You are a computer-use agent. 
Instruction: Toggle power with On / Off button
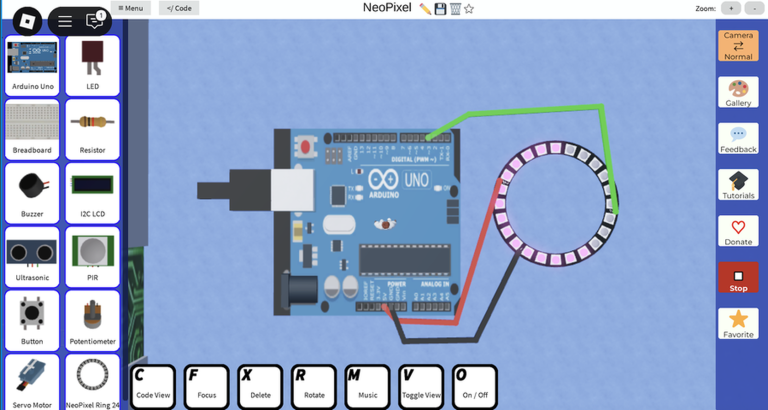(x=475, y=387)
